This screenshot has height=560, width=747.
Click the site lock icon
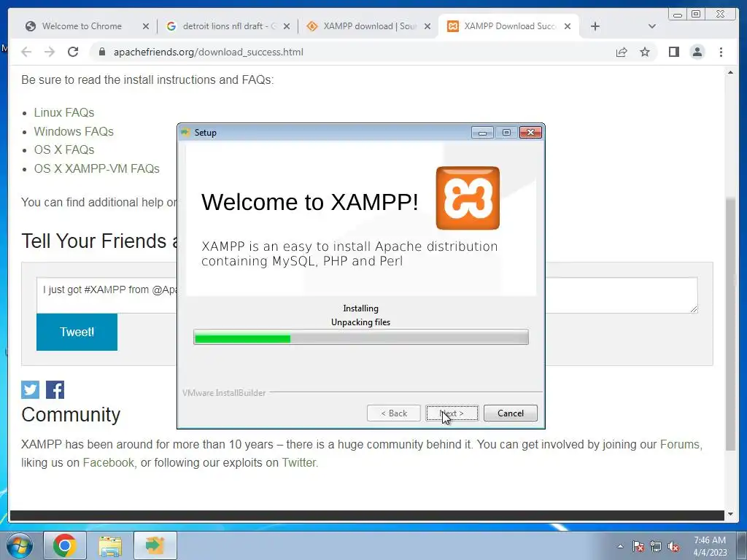(x=101, y=52)
